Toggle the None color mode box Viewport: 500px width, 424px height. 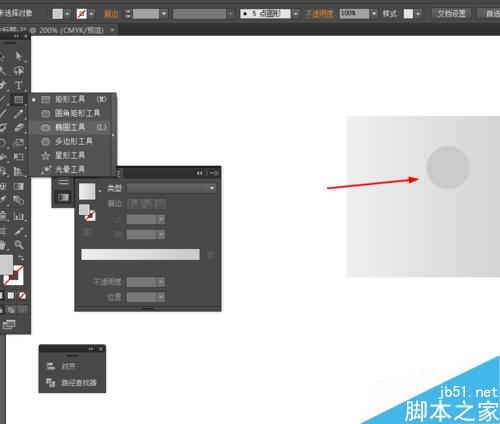[22, 295]
